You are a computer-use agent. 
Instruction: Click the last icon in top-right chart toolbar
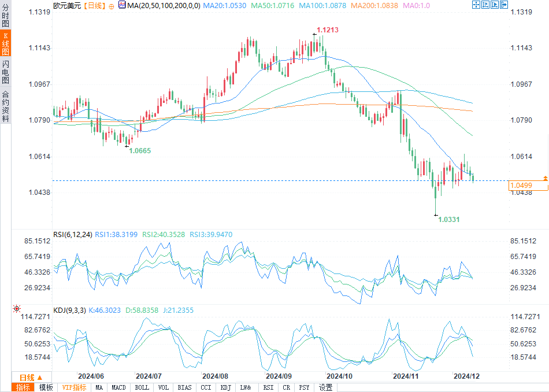pyautogui.click(x=505, y=5)
